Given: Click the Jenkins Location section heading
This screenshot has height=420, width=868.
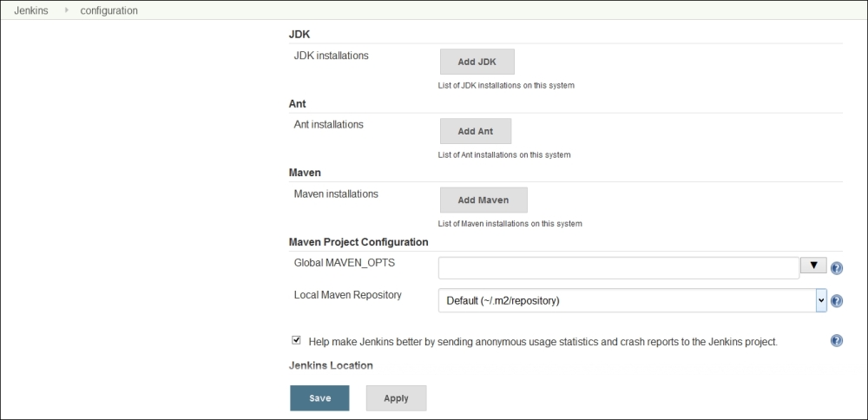Looking at the screenshot, I should pos(331,366).
